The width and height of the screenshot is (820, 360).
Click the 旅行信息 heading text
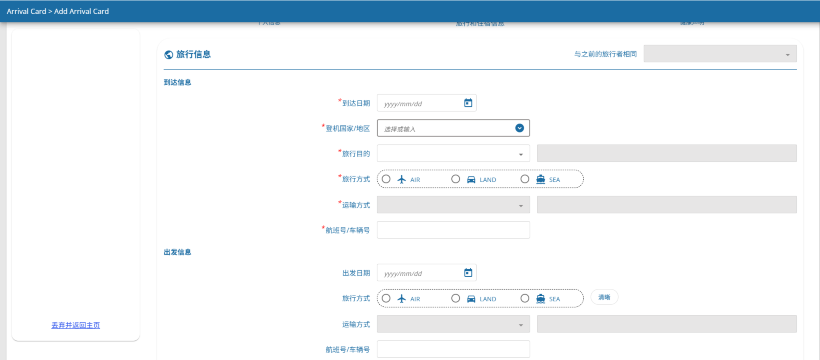point(193,54)
